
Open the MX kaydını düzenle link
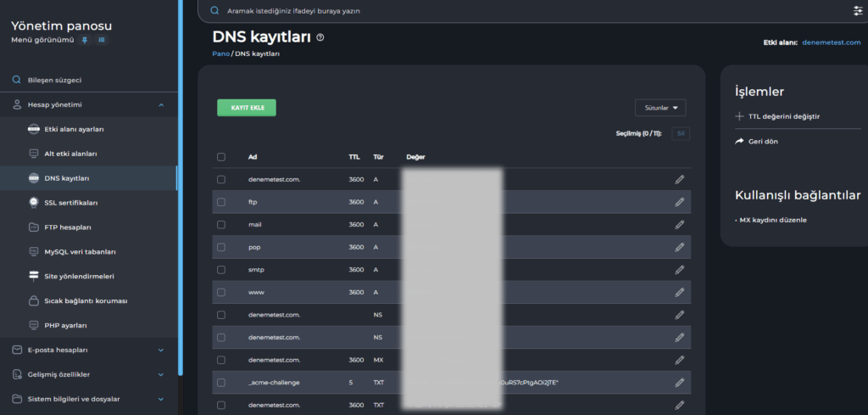click(x=773, y=220)
